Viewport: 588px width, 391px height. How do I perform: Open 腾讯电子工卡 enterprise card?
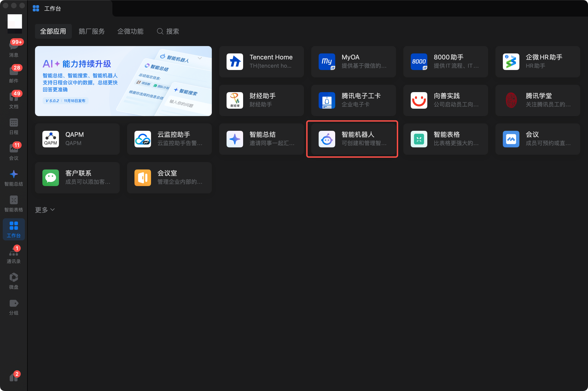click(x=353, y=100)
